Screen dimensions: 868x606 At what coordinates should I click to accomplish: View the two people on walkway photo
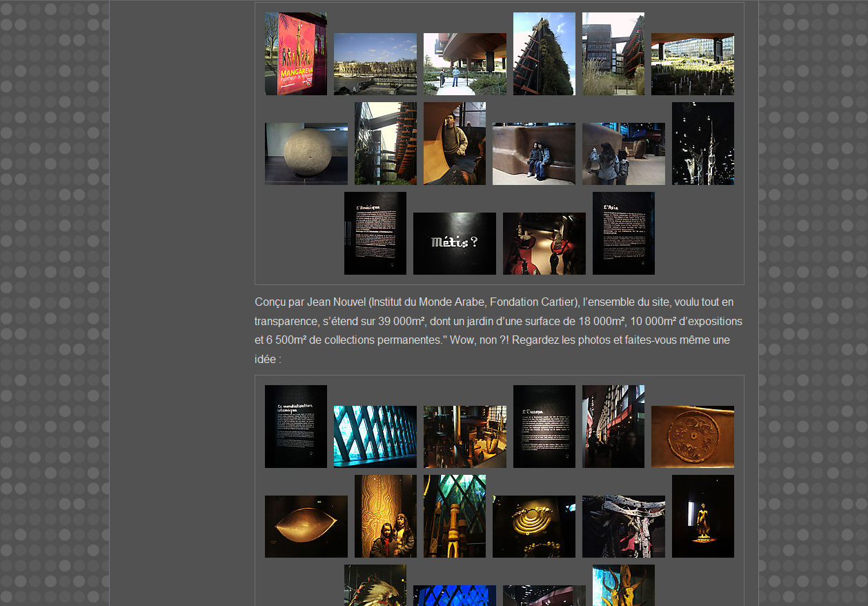pyautogui.click(x=464, y=64)
